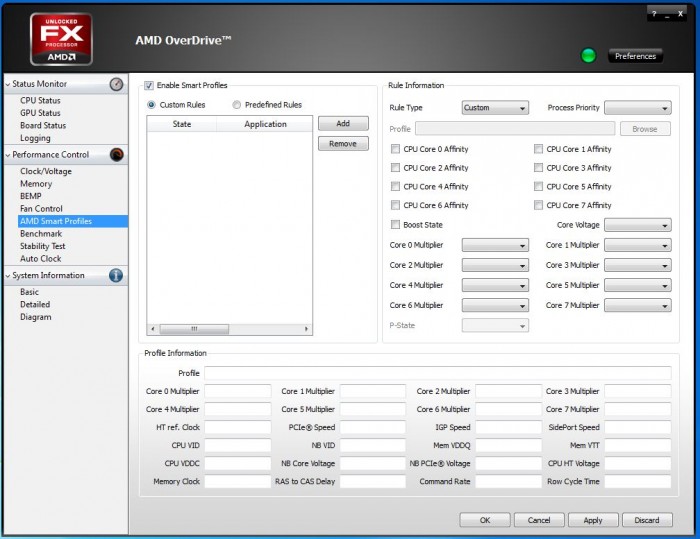Open Basic system information
The width and height of the screenshot is (700, 539).
29,292
